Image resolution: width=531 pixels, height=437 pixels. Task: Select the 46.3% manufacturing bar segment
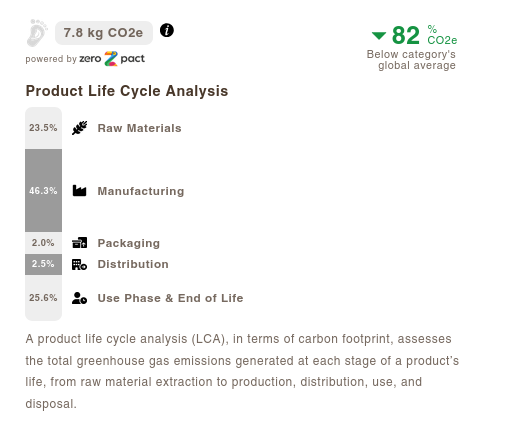(x=43, y=190)
